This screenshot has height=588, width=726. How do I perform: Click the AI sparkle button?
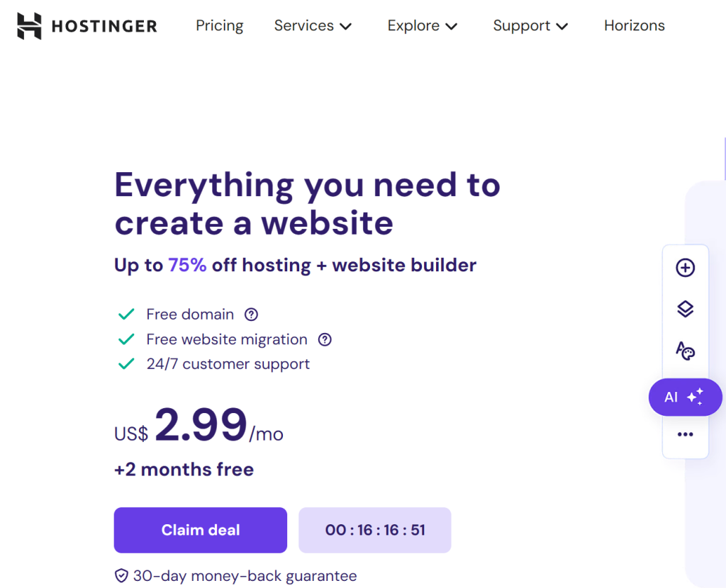click(686, 397)
